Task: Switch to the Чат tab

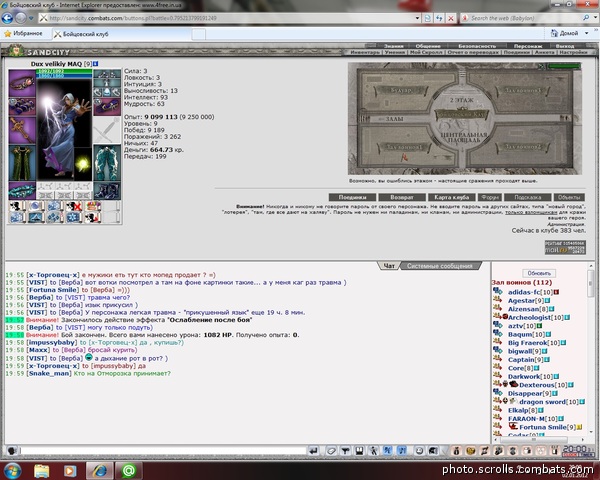Action: tap(389, 266)
